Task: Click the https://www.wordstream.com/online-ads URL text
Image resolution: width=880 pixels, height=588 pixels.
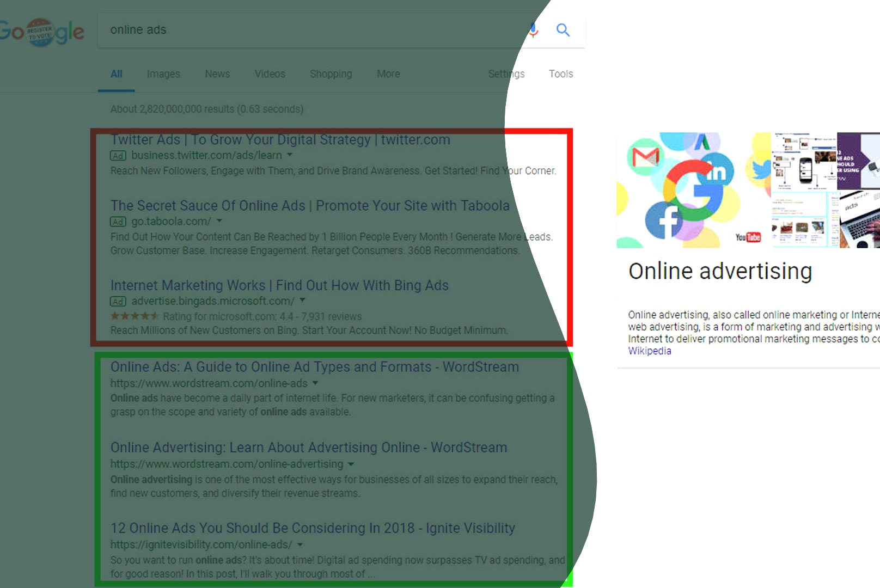Action: pos(209,383)
